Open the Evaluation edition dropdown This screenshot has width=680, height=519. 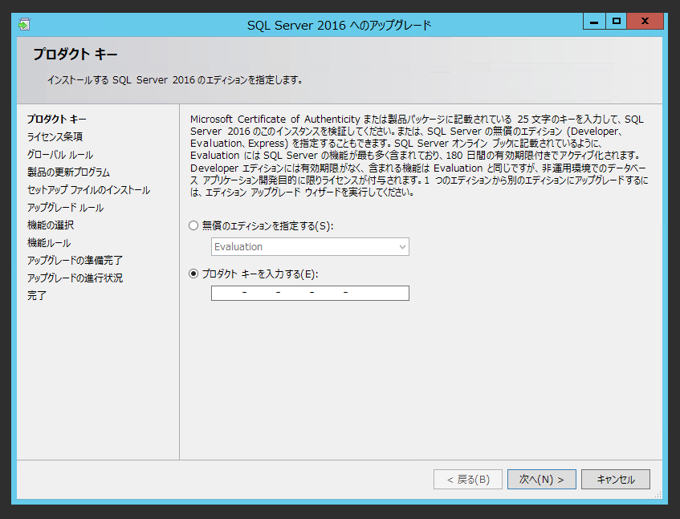[x=310, y=247]
